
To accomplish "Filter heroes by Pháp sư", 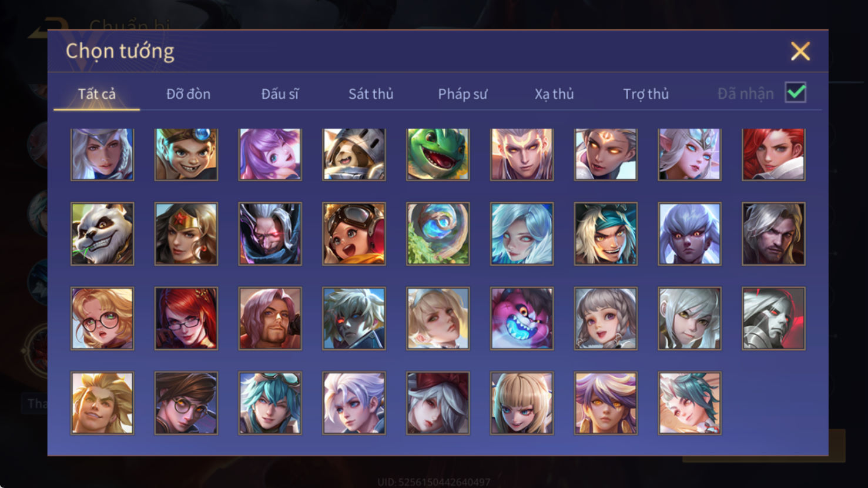I will 463,94.
